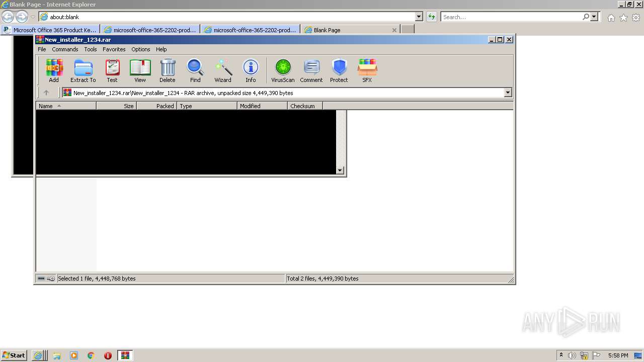Screen dimensions: 644x362
Task: Click the Internet Explorer search box
Action: [511, 17]
